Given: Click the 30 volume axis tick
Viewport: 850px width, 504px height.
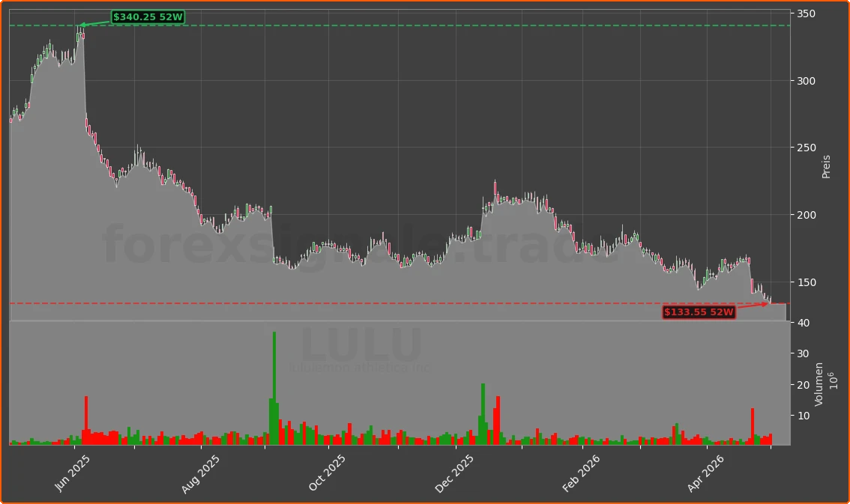Looking at the screenshot, I should pyautogui.click(x=804, y=353).
